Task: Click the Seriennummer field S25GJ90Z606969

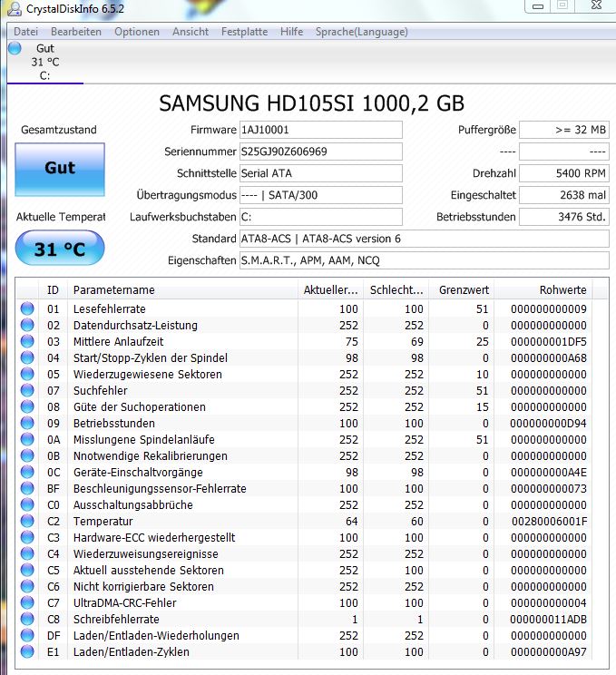Action: pos(320,152)
